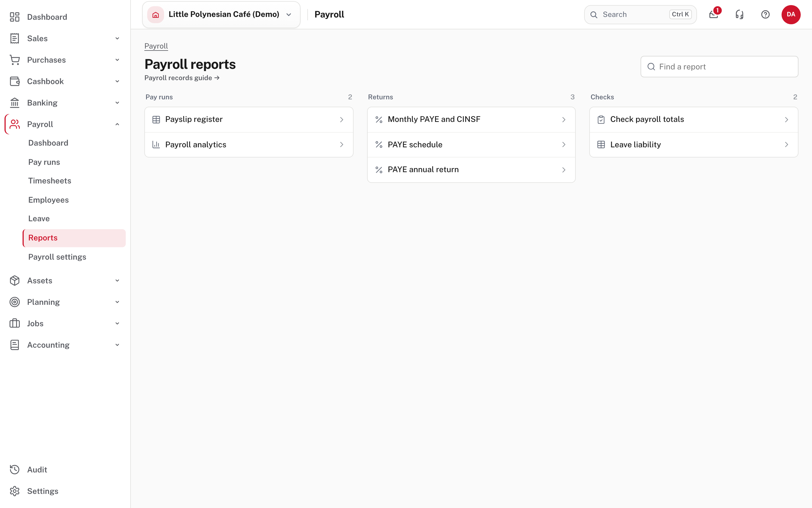
Task: Click the Payslip register row arrow
Action: [342, 120]
